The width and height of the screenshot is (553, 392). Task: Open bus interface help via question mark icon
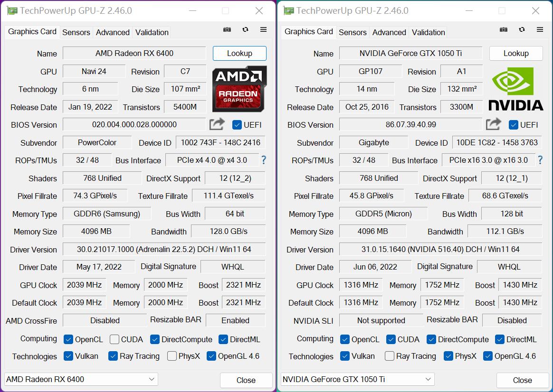pyautogui.click(x=264, y=160)
